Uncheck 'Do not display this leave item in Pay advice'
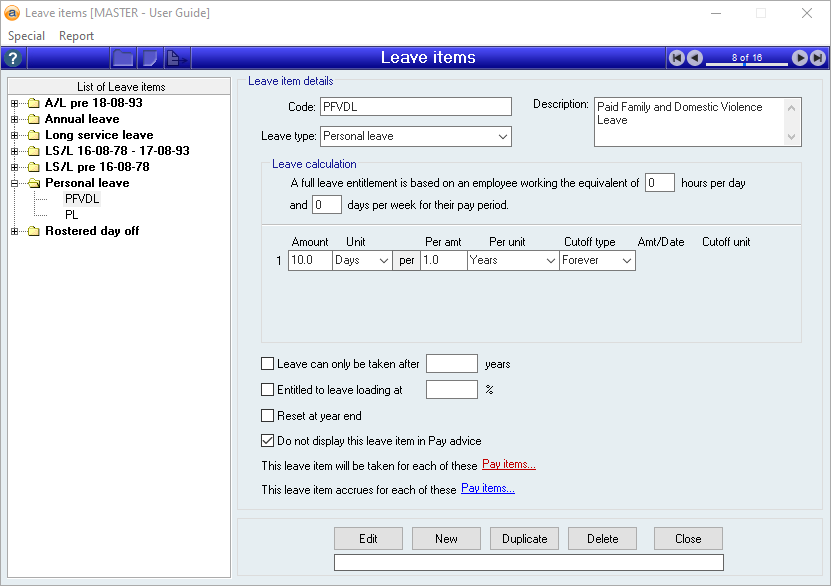Screen dimensions: 831x586 click(x=267, y=440)
